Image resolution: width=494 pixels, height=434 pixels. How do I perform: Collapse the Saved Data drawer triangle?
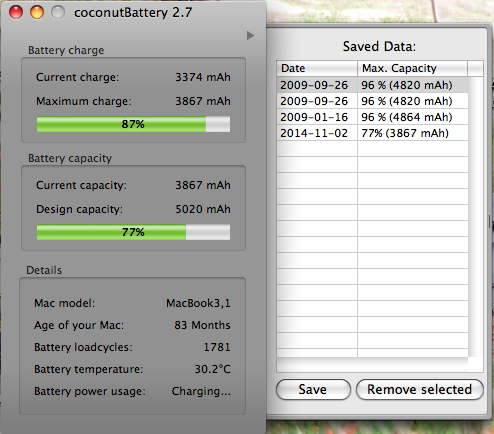pyautogui.click(x=250, y=35)
